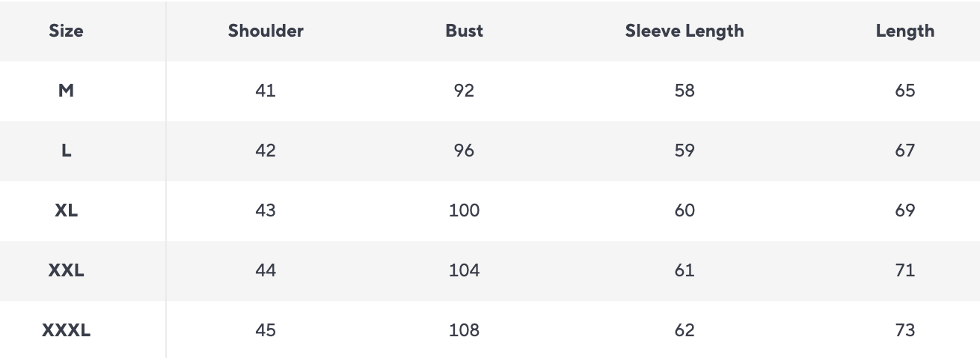Click the shoulder value 41 for M
Screen dimensions: 980x358
coord(266,91)
